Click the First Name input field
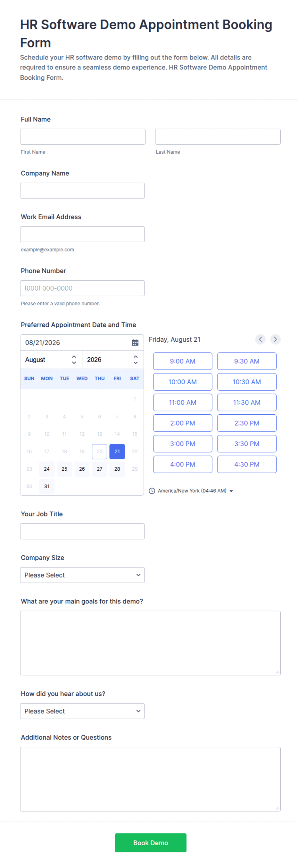Viewport: 298px width, 868px height. point(83,137)
